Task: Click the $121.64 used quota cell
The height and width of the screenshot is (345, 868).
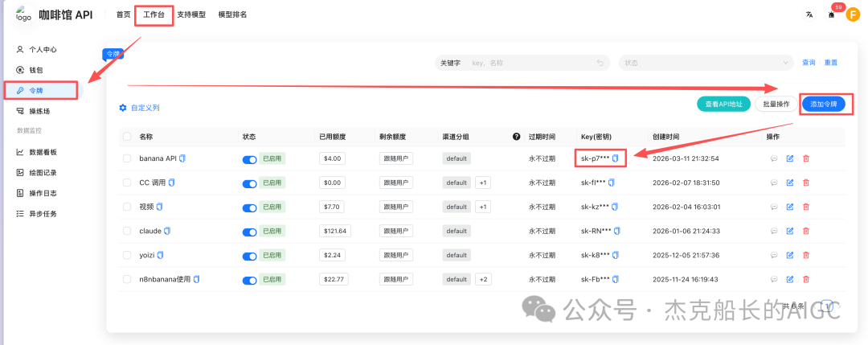Action: 335,230
